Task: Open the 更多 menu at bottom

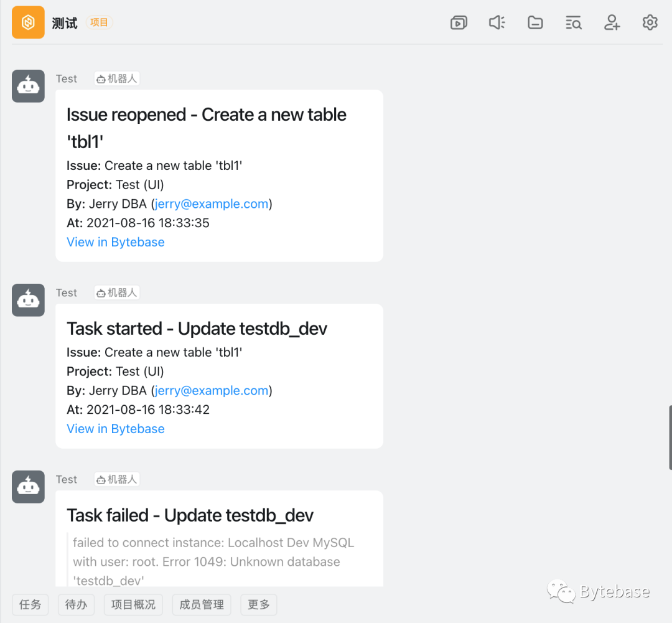Action: (x=259, y=604)
